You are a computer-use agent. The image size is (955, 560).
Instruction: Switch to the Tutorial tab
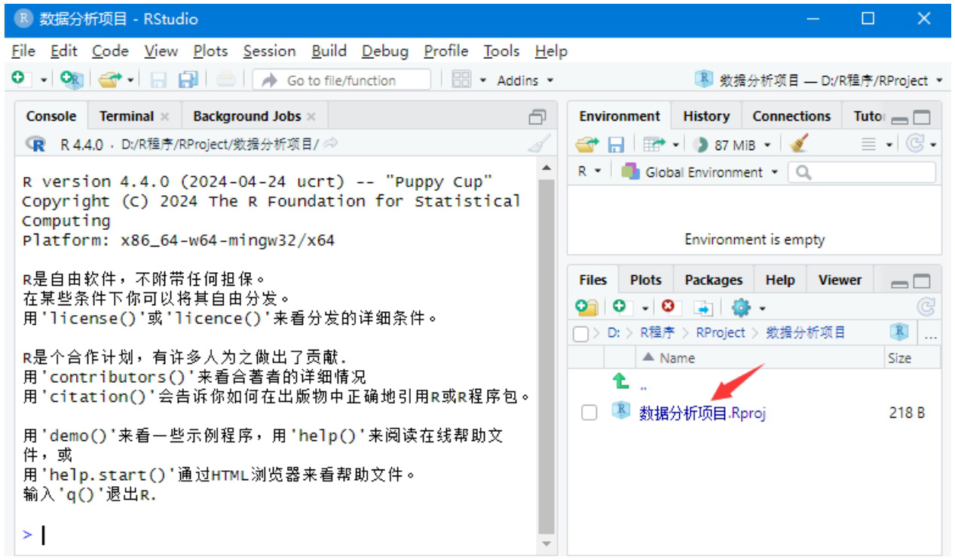point(868,116)
